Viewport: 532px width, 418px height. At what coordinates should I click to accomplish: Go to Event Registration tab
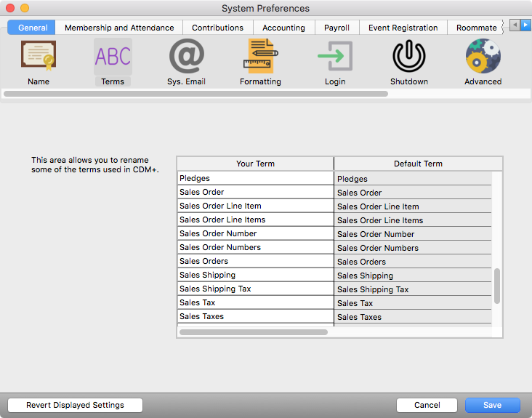[x=403, y=28]
